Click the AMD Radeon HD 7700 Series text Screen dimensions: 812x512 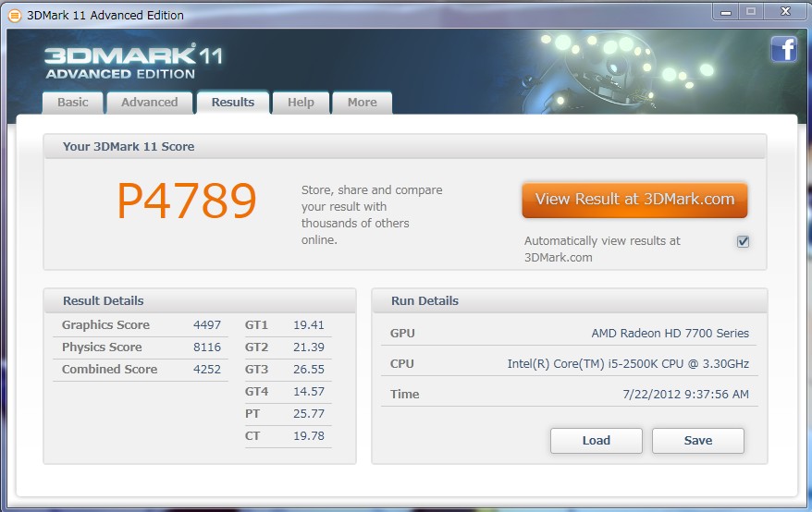671,334
